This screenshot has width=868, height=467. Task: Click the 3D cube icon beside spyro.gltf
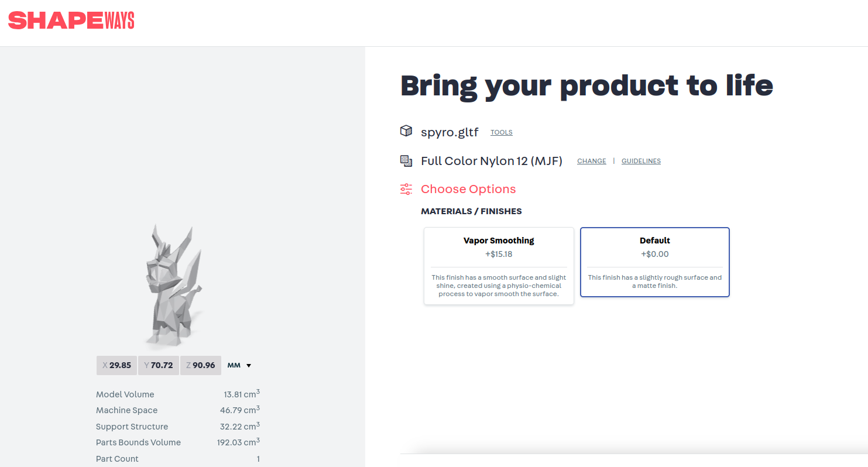406,131
